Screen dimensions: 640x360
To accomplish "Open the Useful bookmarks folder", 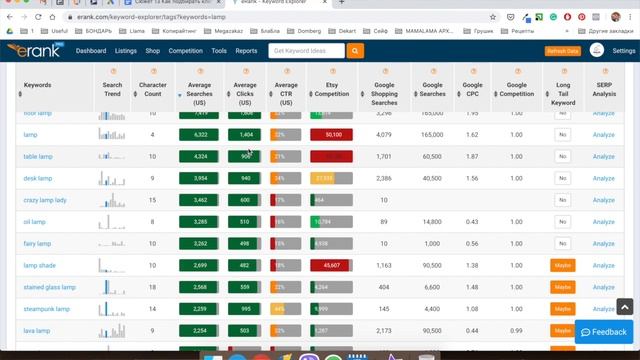I will click(55, 31).
